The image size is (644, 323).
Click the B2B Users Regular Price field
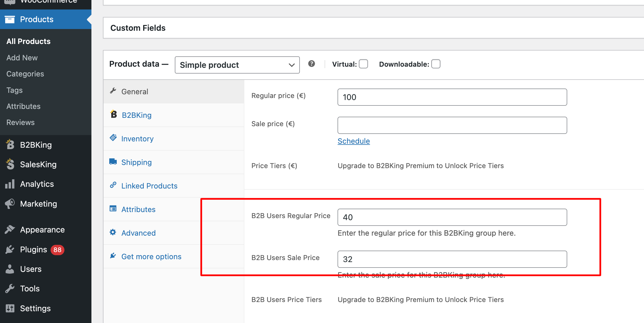[x=452, y=217]
